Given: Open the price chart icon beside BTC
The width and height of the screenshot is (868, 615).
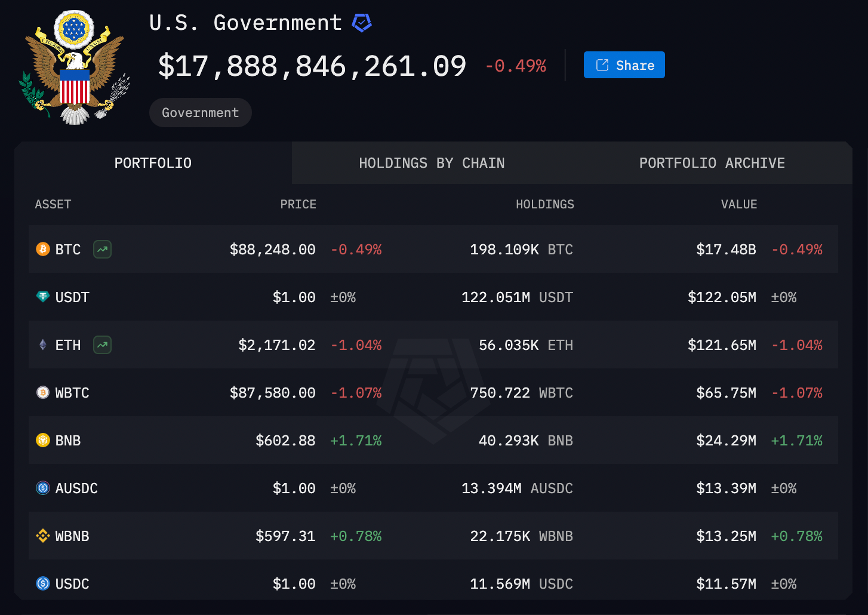Looking at the screenshot, I should pos(101,249).
